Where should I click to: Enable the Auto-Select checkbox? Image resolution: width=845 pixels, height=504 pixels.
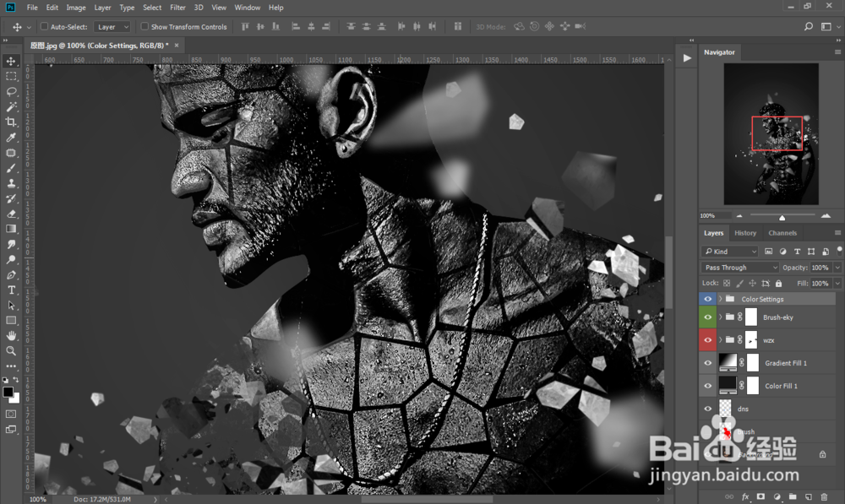point(45,26)
